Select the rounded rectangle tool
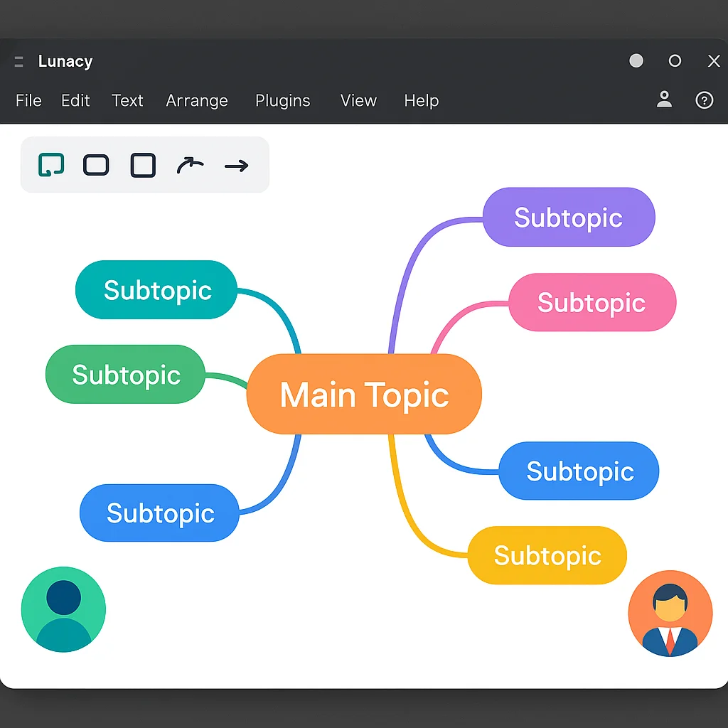 [x=96, y=165]
